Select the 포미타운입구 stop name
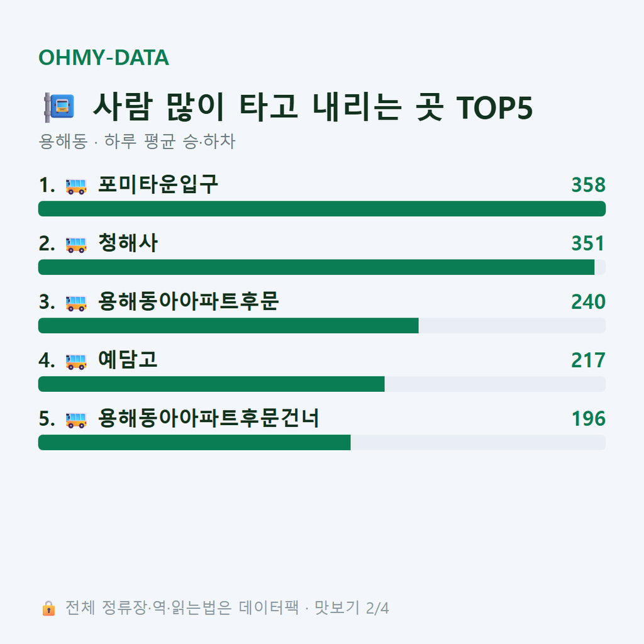This screenshot has width=644, height=644. pos(158,184)
